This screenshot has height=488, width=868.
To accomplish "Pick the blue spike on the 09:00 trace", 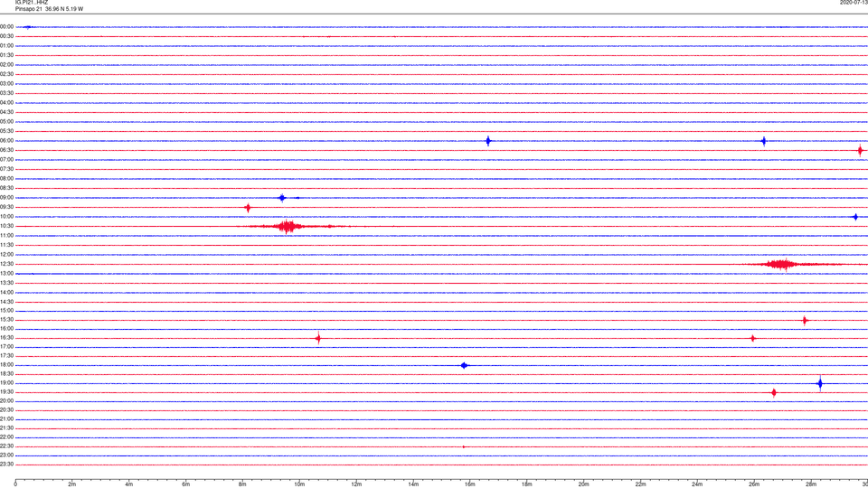I will tap(282, 198).
